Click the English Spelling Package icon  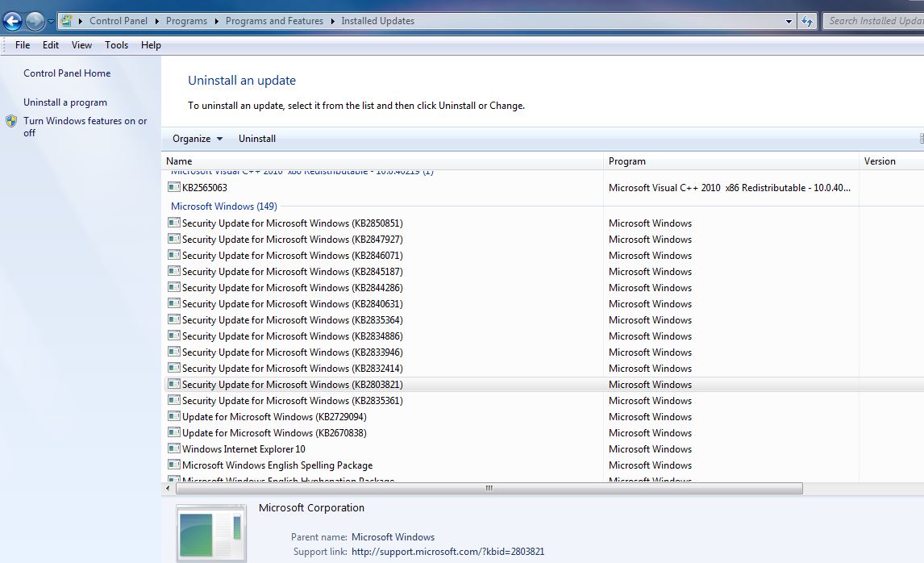[174, 465]
